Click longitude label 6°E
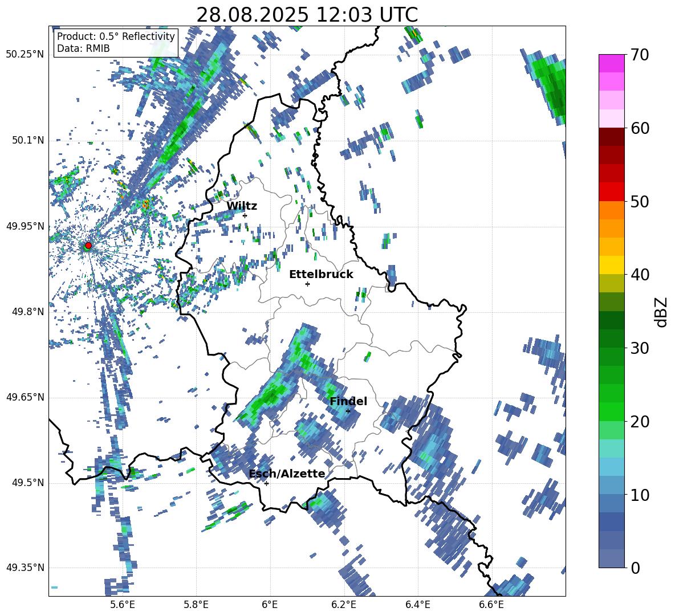Viewport: 675px width, 616px height. coord(270,605)
